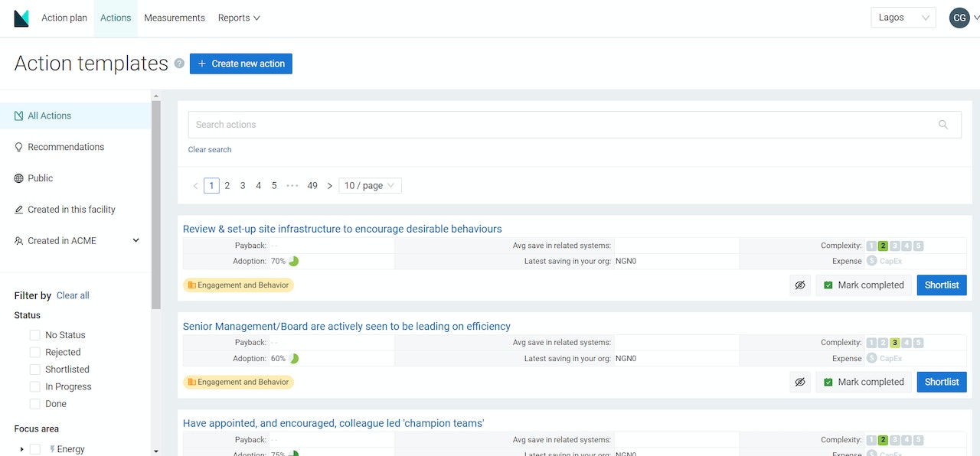Go to page 3
Viewport: 980px width, 456px height.
click(x=243, y=186)
